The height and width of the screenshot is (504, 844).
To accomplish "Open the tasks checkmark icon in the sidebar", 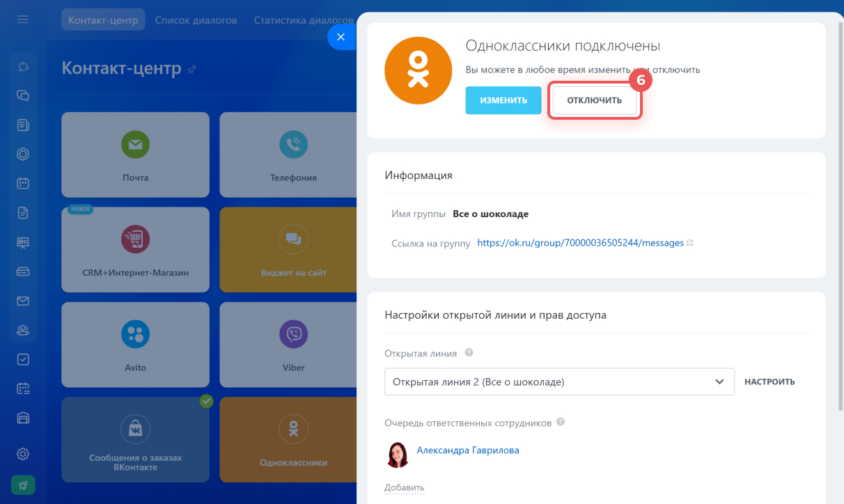I will point(23,359).
